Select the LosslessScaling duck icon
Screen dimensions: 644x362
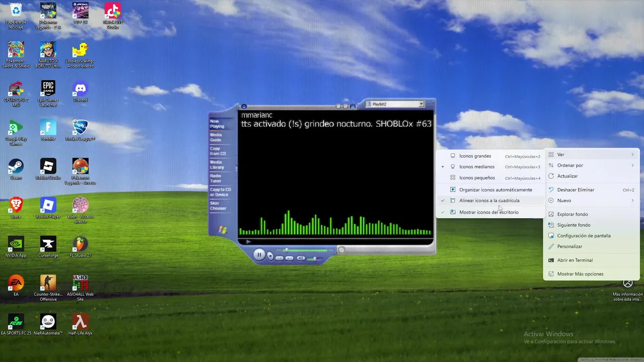pos(80,55)
